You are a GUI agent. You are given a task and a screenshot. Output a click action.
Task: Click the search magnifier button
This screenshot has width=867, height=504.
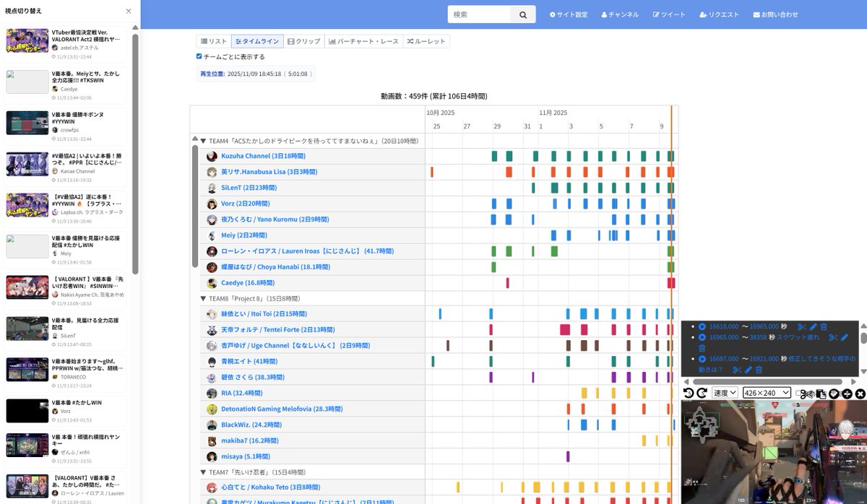522,14
